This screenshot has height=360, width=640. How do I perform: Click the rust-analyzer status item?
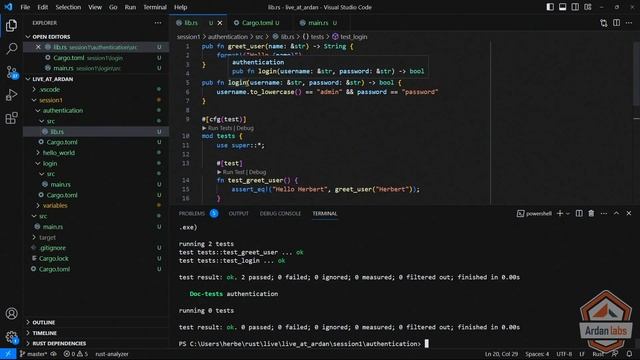pos(112,354)
